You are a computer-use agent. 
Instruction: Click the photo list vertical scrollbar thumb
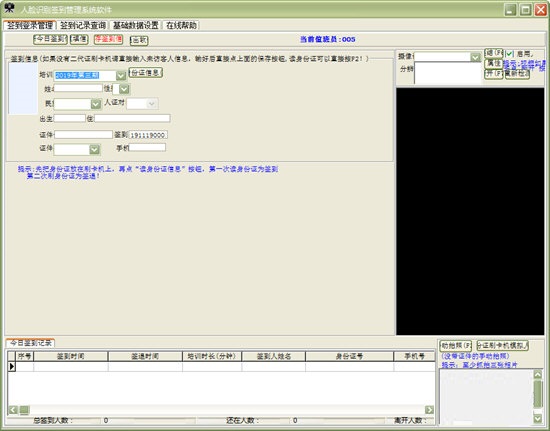[x=537, y=393]
